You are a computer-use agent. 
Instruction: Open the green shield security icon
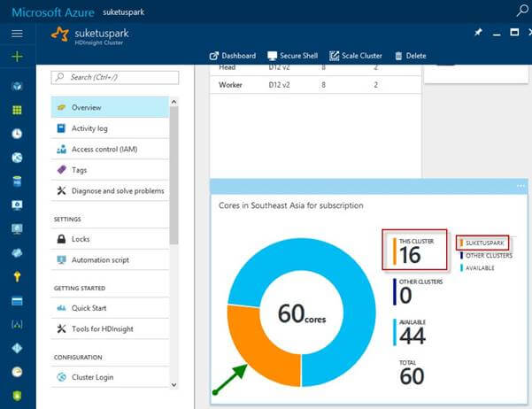tap(17, 396)
